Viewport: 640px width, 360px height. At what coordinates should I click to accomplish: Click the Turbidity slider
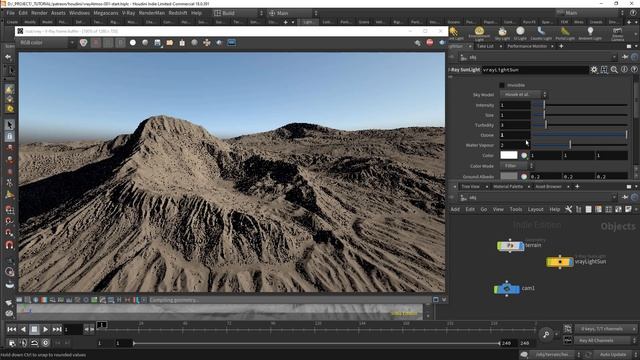[x=580, y=125]
